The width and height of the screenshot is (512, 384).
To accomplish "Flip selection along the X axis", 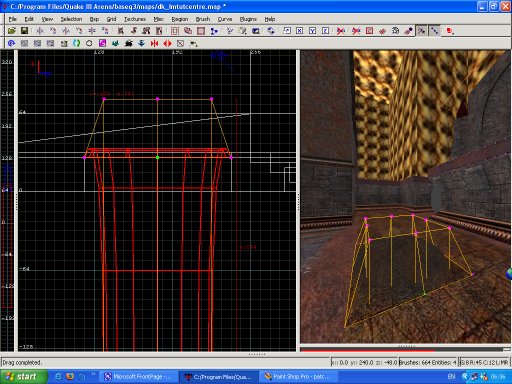I will 40,31.
